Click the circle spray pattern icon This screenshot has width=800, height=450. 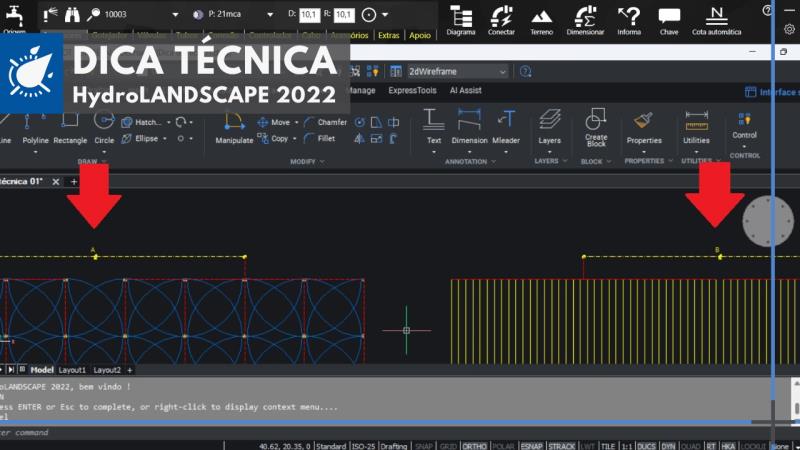[x=368, y=15]
